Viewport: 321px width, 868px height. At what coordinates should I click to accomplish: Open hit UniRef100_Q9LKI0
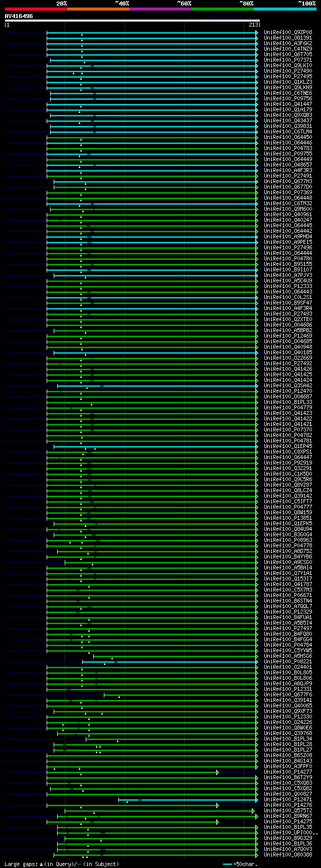point(288,66)
